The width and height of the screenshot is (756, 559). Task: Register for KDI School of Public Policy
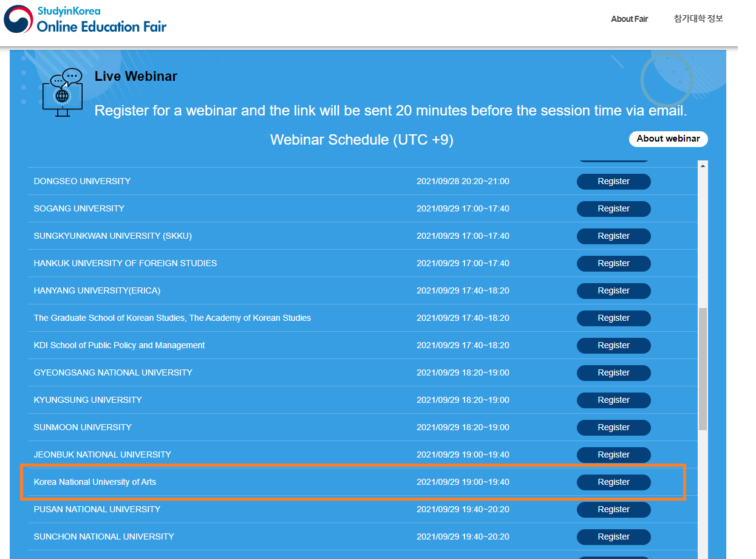613,346
